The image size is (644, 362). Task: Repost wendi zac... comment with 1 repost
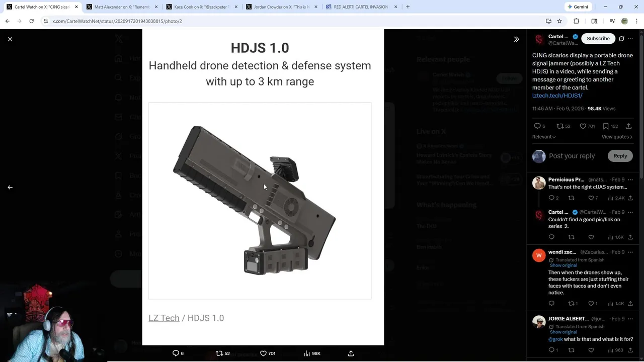coord(573,304)
